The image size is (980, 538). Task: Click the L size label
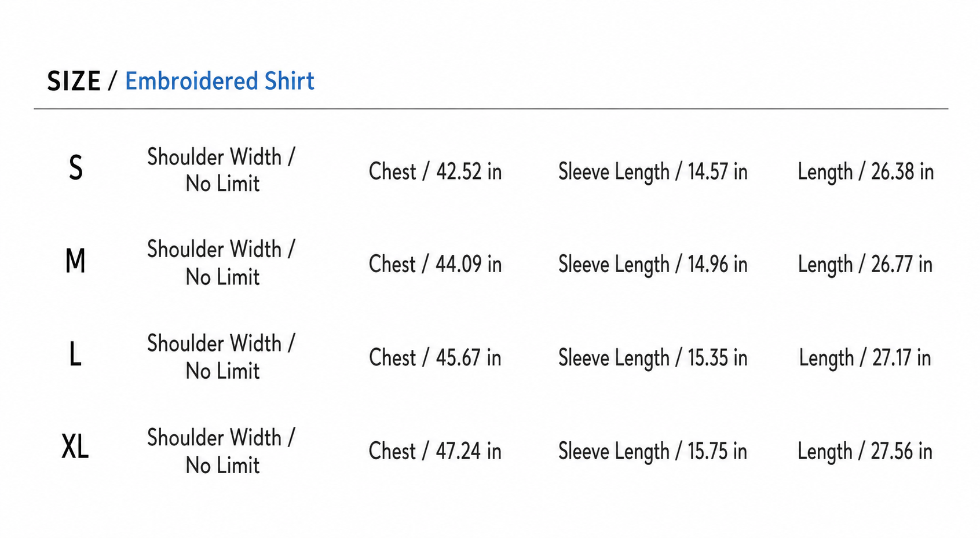coord(75,354)
